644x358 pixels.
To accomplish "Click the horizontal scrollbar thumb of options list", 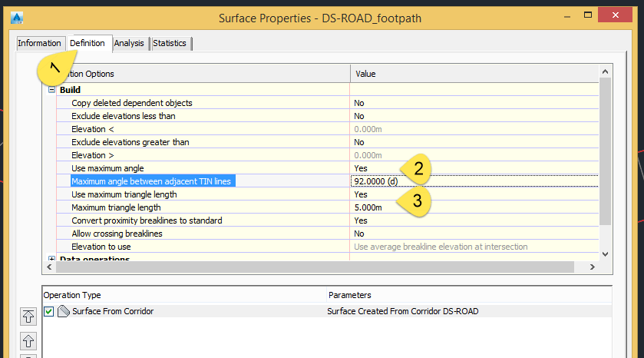I will tap(315, 267).
